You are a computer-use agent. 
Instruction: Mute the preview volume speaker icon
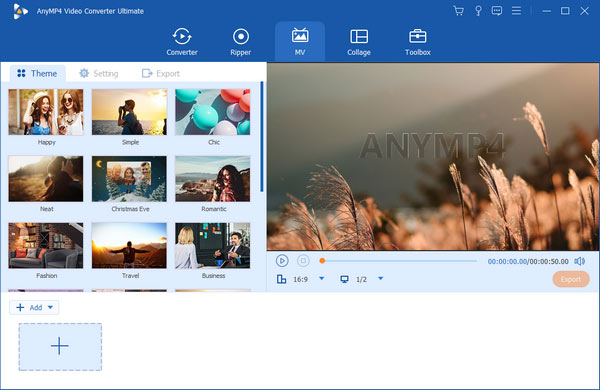click(580, 261)
